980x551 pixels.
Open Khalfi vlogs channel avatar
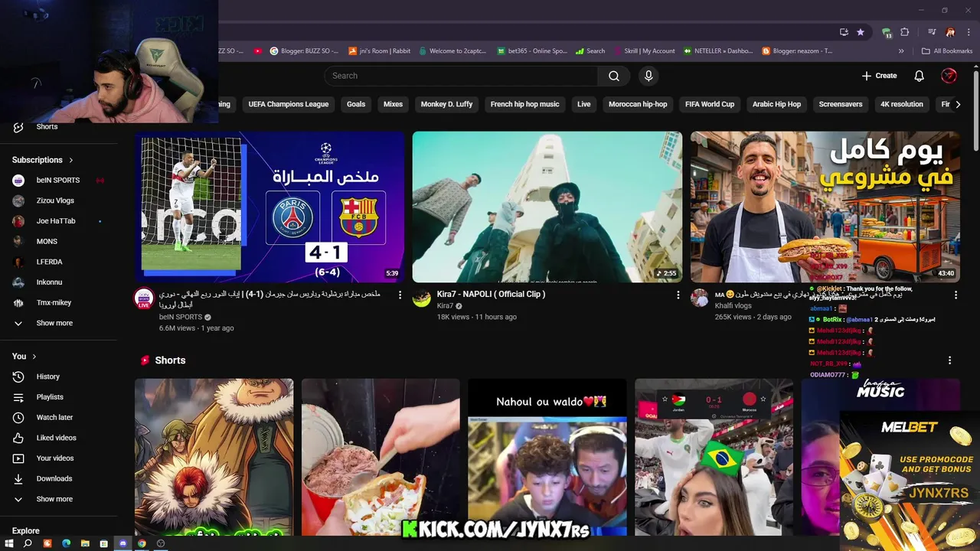(x=700, y=298)
